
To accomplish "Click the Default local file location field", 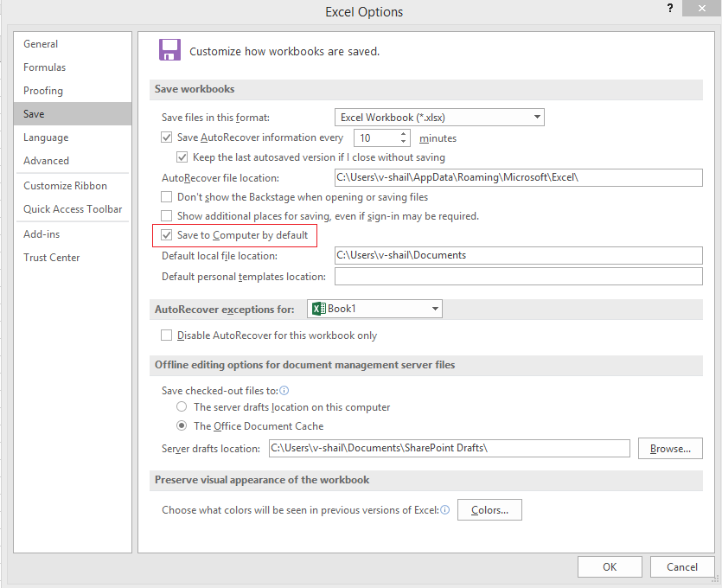I will click(x=519, y=255).
